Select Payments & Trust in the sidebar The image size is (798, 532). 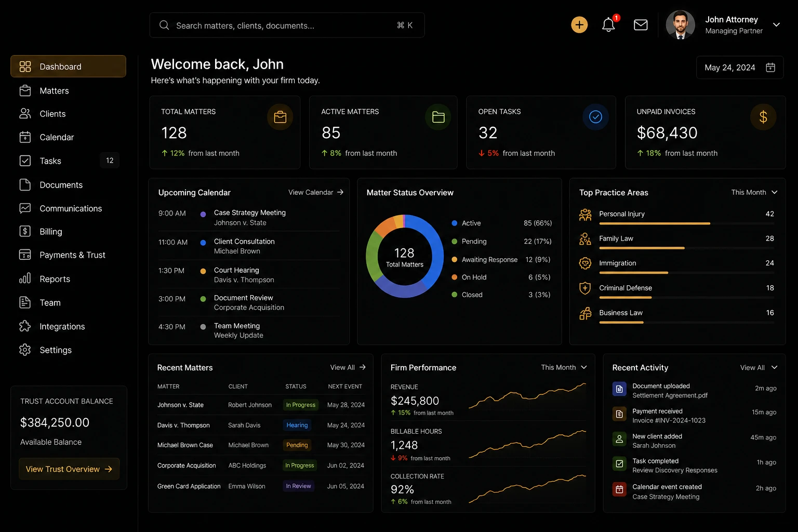coord(68,255)
